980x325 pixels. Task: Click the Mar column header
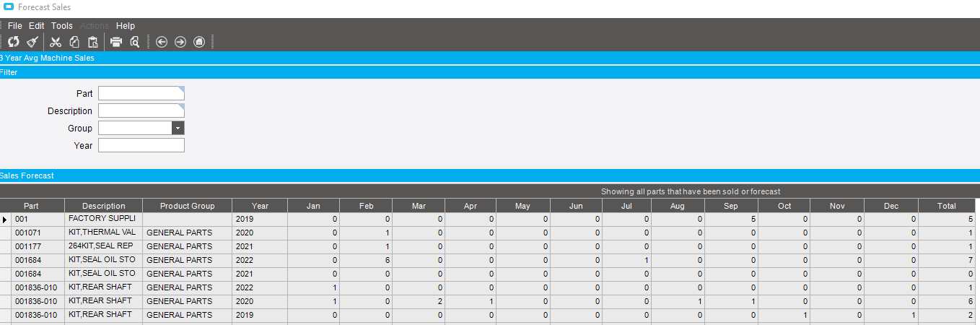pos(419,206)
